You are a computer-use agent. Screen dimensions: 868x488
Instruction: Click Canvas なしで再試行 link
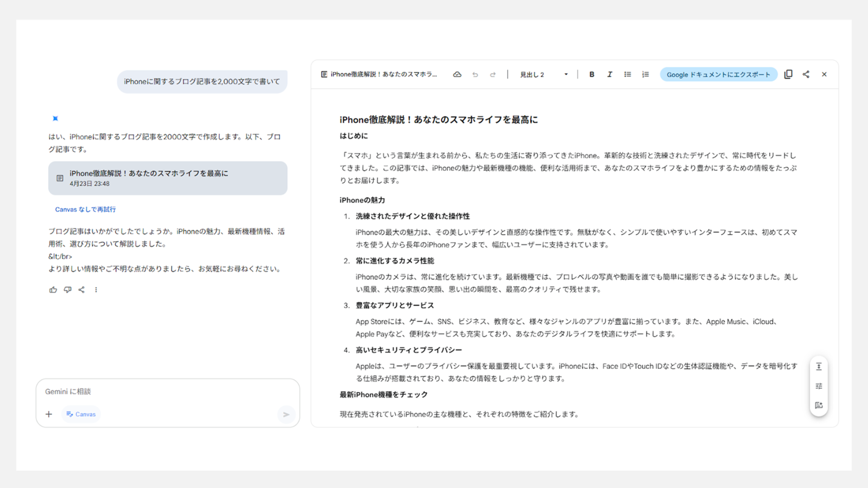[x=85, y=209]
